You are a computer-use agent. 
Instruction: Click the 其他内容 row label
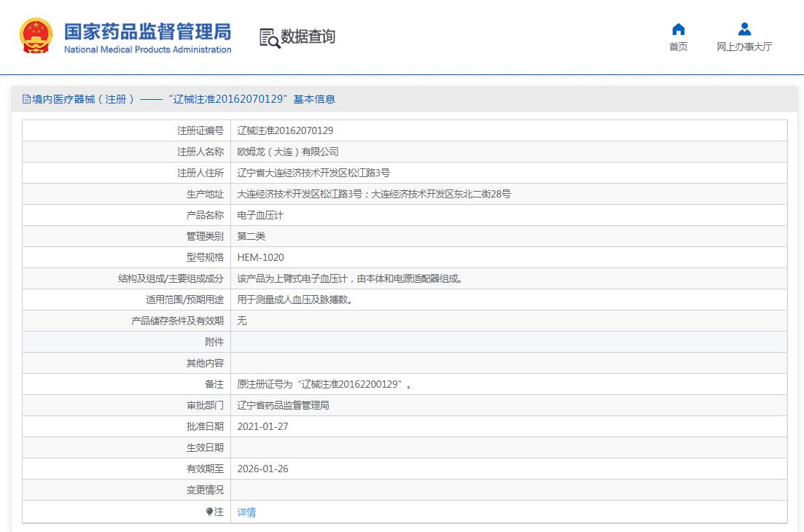[205, 364]
